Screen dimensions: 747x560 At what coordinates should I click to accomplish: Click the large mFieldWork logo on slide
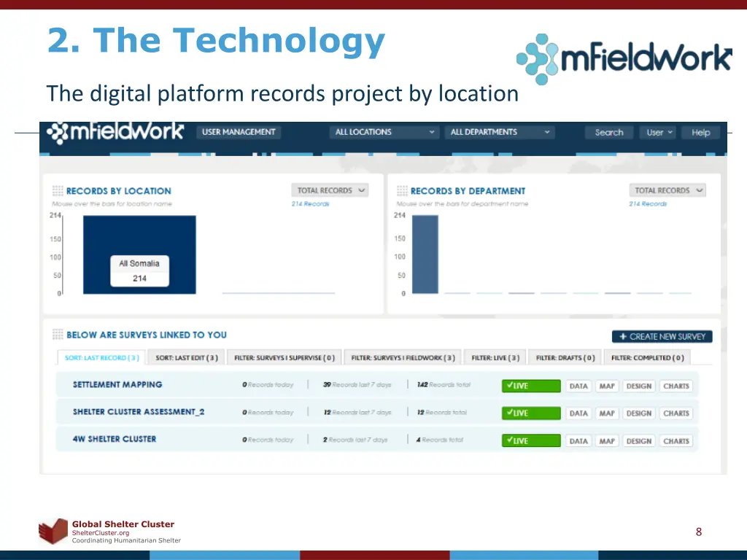(624, 59)
